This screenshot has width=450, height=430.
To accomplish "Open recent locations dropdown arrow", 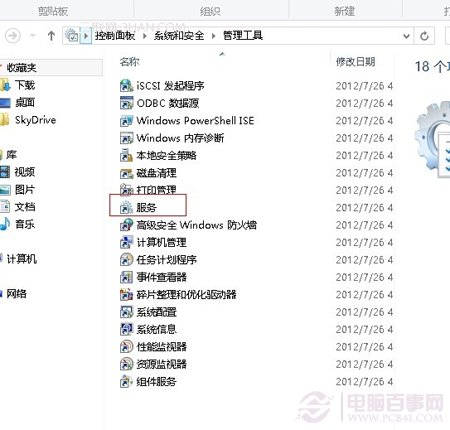I will point(33,35).
